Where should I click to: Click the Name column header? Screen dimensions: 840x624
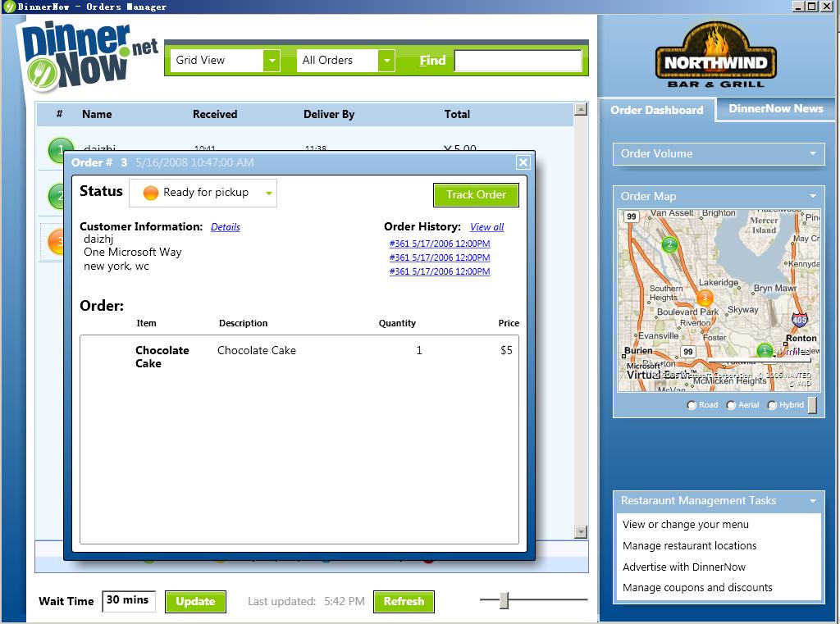click(x=97, y=114)
